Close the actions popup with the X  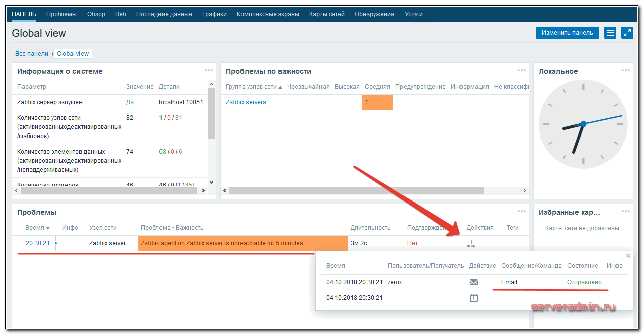[x=628, y=256]
